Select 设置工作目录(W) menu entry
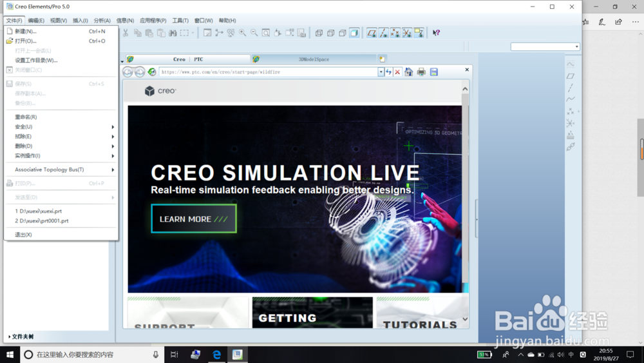The width and height of the screenshot is (644, 363). 61,61
